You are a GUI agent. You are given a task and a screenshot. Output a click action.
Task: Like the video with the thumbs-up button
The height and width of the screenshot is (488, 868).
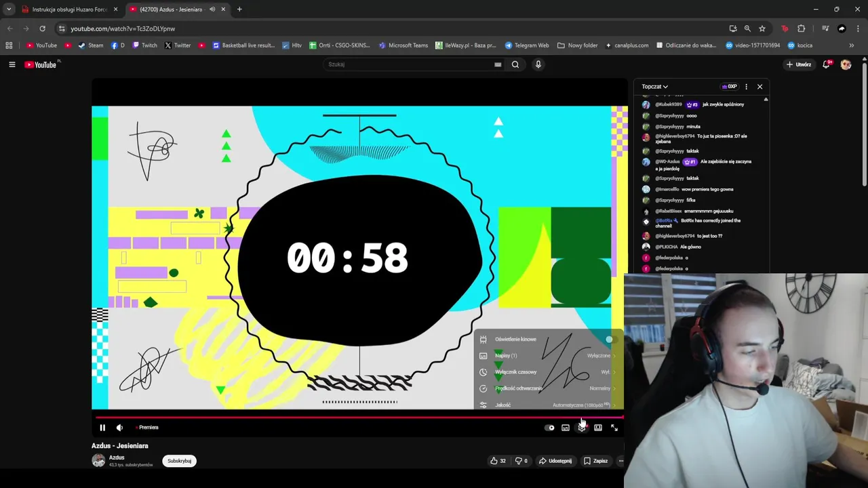498,461
